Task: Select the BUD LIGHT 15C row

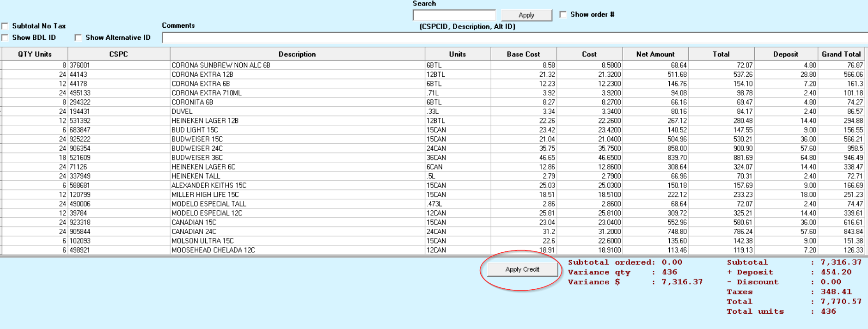Action: [433, 130]
